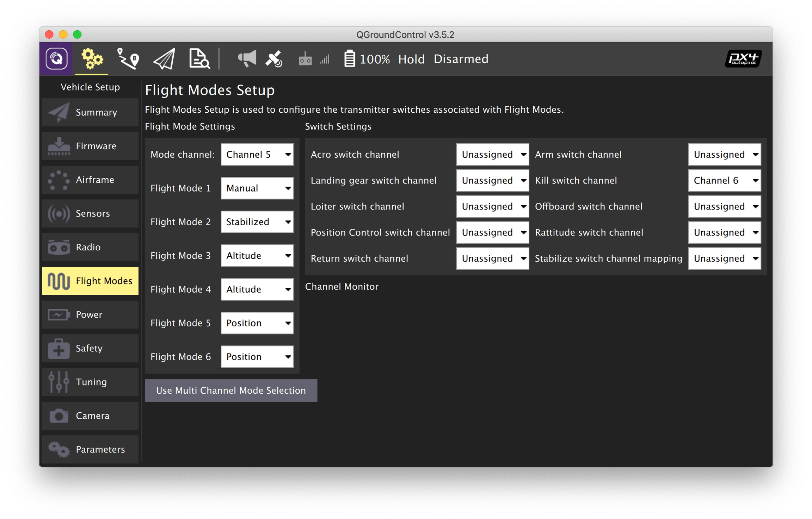Expand the Flight Mode 2 Stabilized dropdown
812x519 pixels.
point(257,222)
